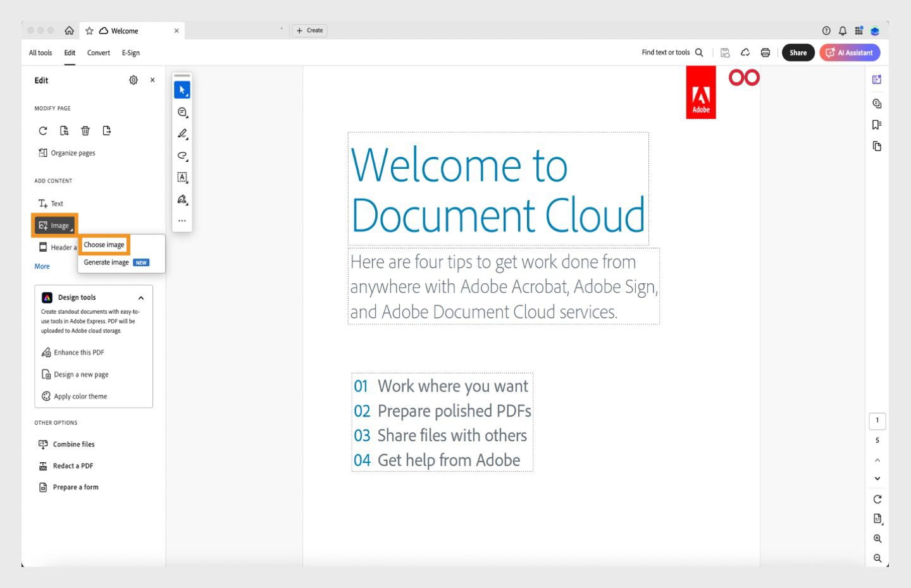The height and width of the screenshot is (588, 911).
Task: Open more tools via the ellipsis
Action: [182, 220]
